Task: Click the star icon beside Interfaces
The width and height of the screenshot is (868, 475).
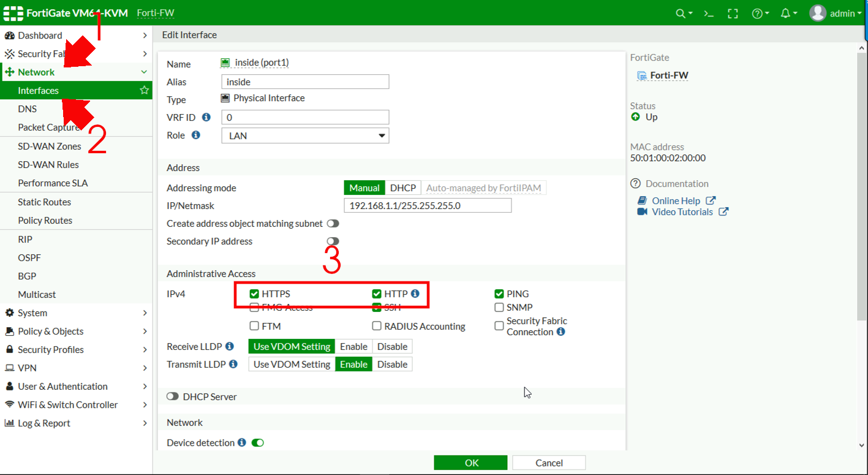Action: coord(144,90)
